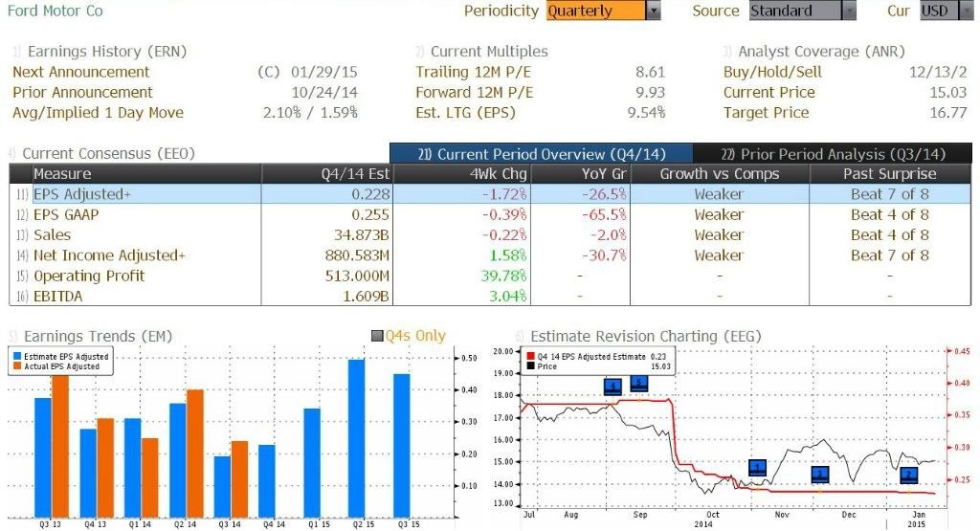Image resolution: width=980 pixels, height=531 pixels.
Task: Switch to Current Period Overview (Q4/14) tab
Action: tap(542, 154)
